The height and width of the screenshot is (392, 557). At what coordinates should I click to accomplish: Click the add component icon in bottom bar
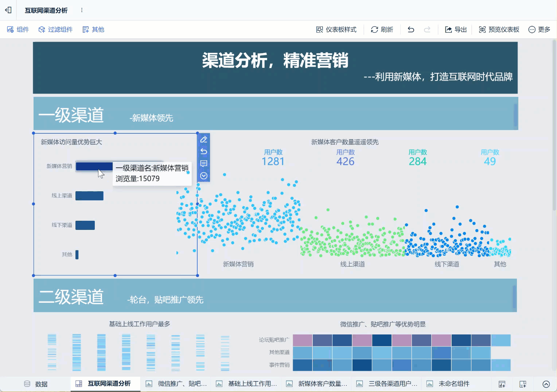[502, 384]
